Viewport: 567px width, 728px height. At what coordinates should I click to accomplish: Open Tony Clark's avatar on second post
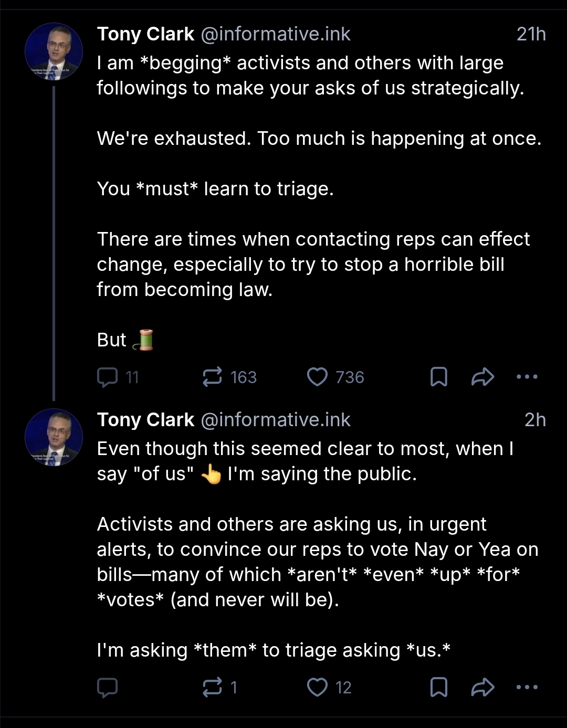click(54, 437)
